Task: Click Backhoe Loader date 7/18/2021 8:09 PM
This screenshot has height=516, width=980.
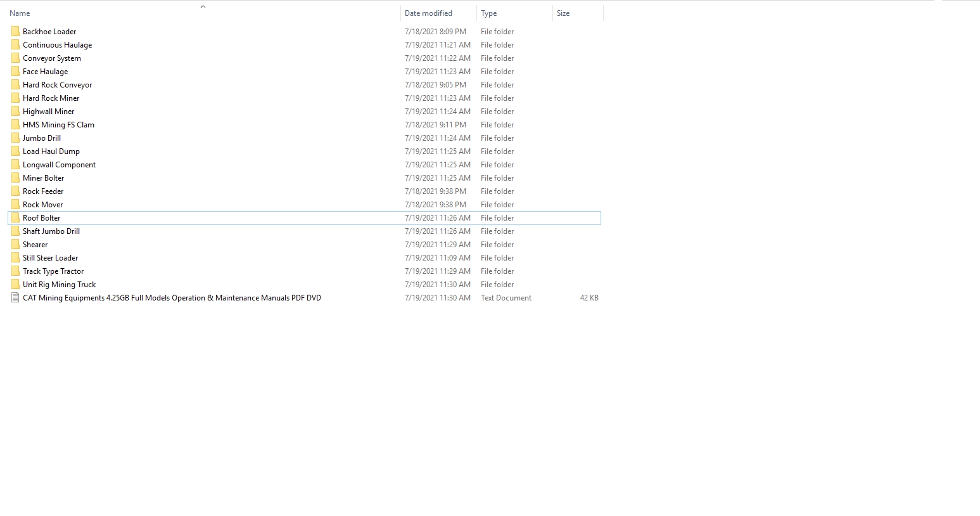Action: click(435, 31)
